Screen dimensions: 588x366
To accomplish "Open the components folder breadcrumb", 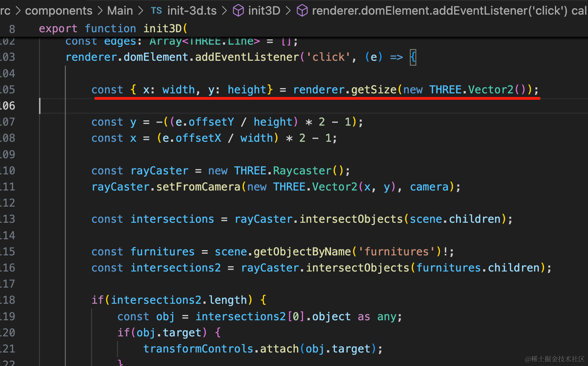I will (x=58, y=10).
